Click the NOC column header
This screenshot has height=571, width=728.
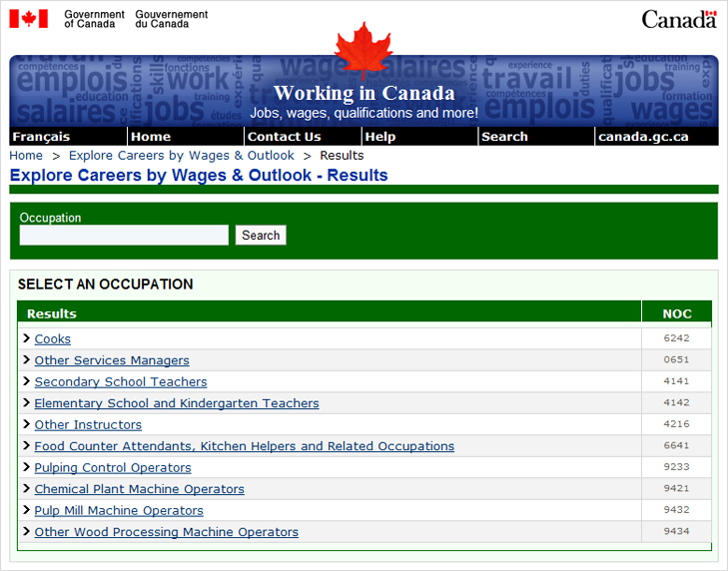point(677,313)
